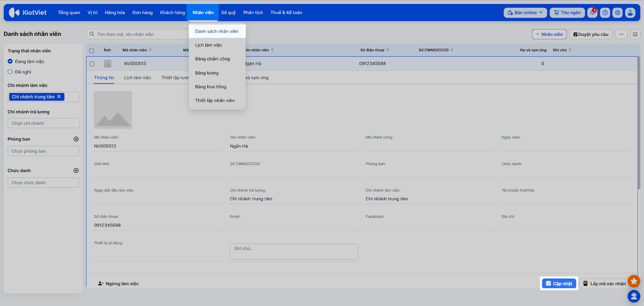
Task: Select the Đã nghỉ radio button
Action: [10, 72]
